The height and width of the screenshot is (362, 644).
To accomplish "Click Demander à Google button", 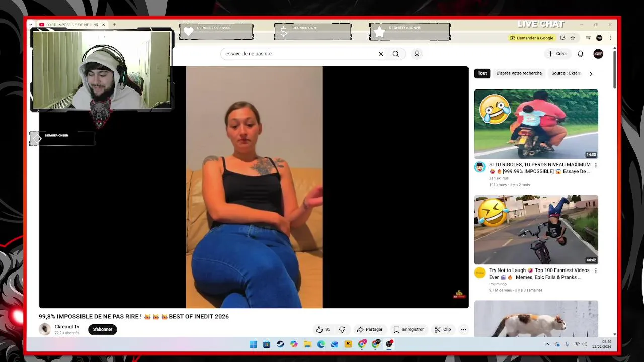I will point(531,38).
